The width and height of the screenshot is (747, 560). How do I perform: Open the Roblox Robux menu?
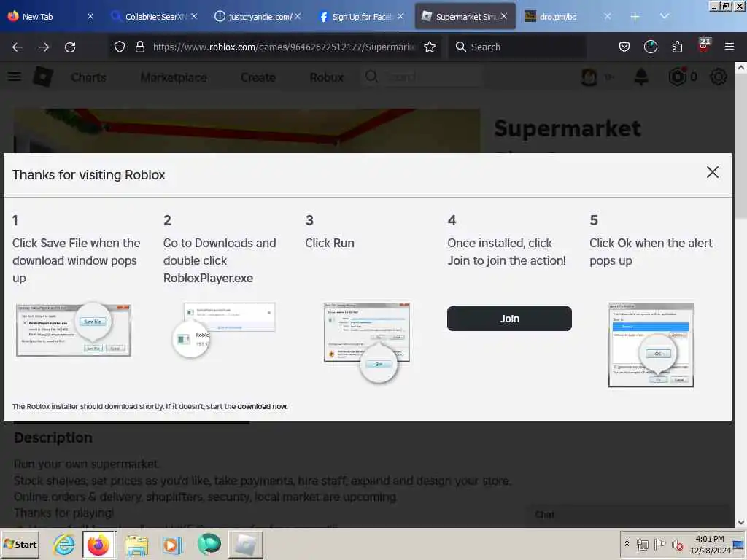pos(326,77)
